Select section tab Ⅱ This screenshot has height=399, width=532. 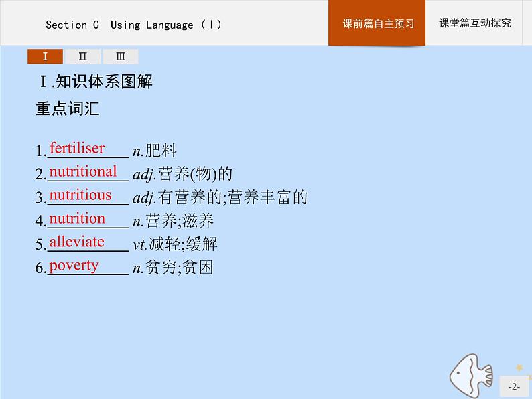[x=83, y=56]
